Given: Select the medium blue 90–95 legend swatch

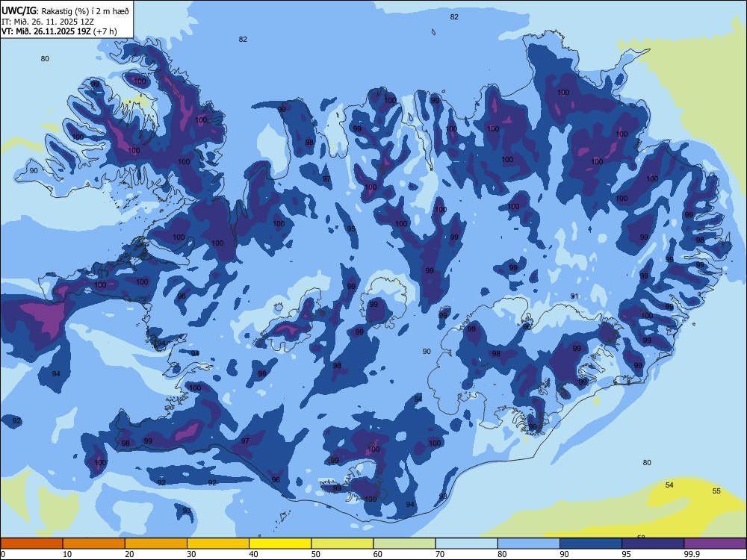Looking at the screenshot, I should tap(591, 544).
